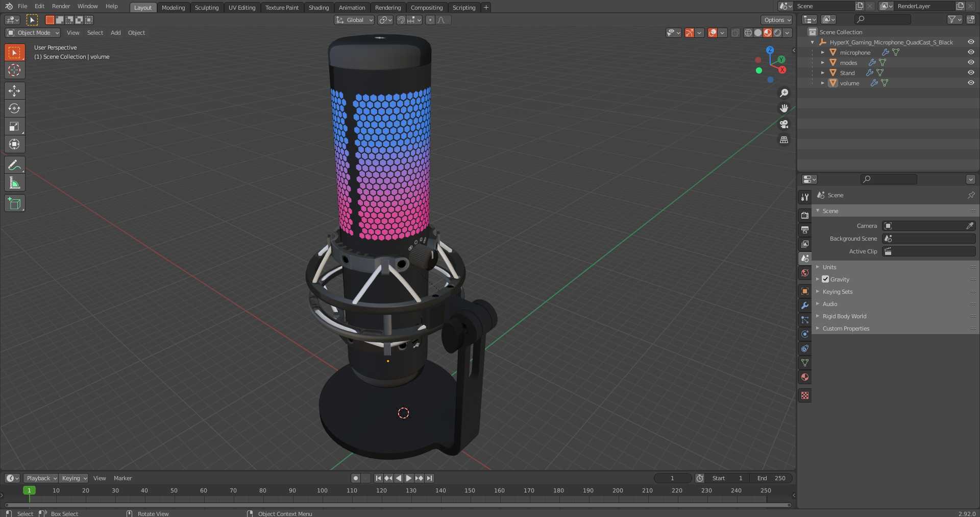Open the Object properties tab
Image resolution: width=980 pixels, height=517 pixels.
(x=805, y=291)
